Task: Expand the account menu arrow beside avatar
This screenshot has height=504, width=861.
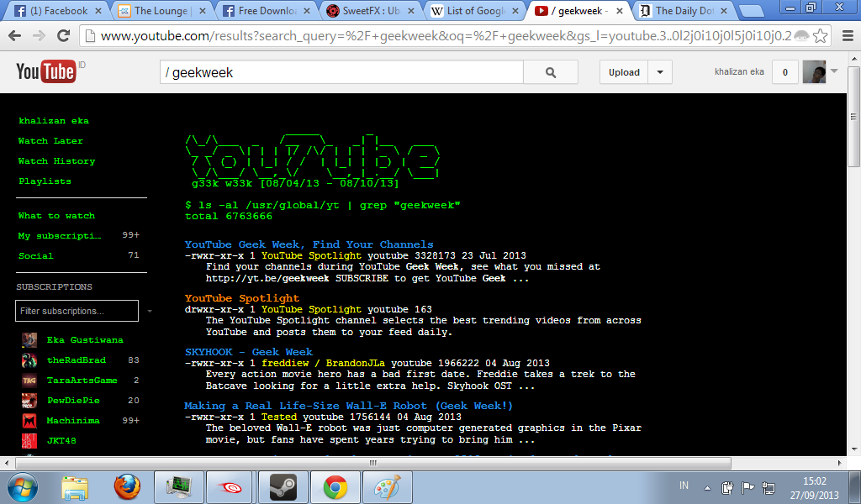Action: [x=834, y=71]
